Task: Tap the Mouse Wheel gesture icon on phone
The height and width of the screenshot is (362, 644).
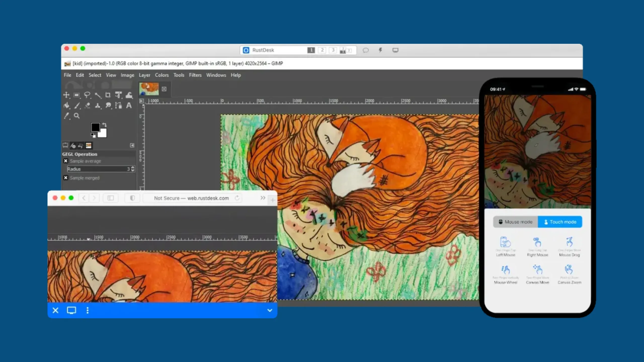Action: tap(505, 270)
